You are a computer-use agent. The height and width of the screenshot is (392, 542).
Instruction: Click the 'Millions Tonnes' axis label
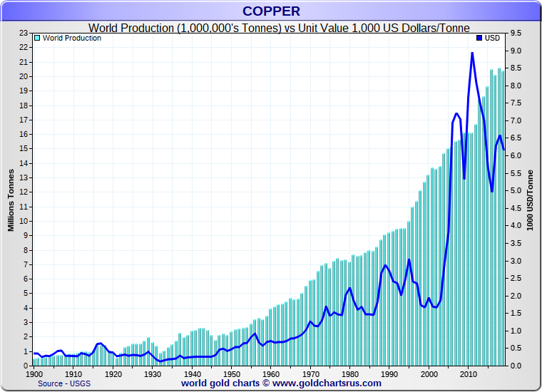point(11,200)
